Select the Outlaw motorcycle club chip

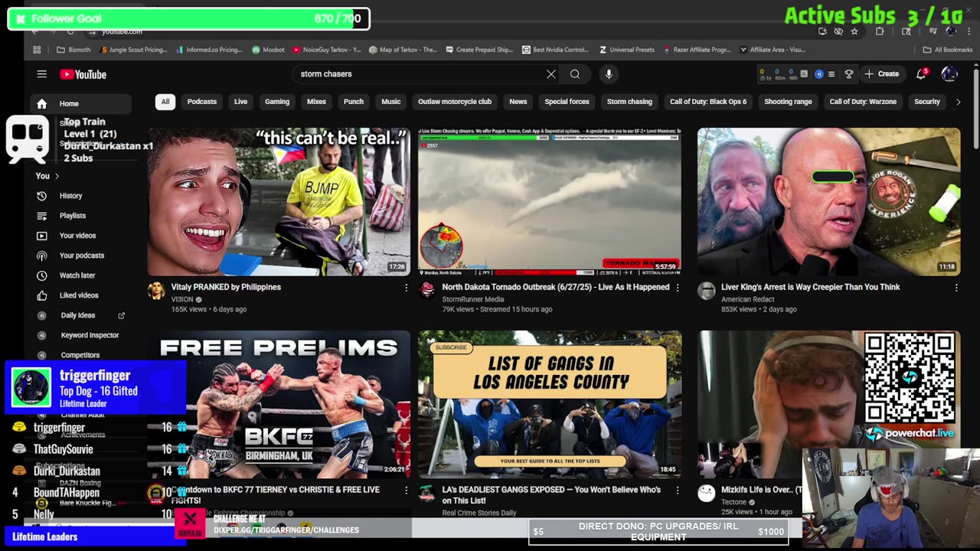click(x=455, y=102)
